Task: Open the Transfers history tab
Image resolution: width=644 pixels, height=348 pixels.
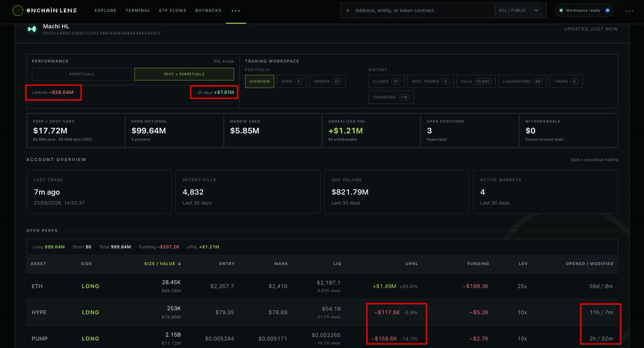Action: pyautogui.click(x=391, y=97)
